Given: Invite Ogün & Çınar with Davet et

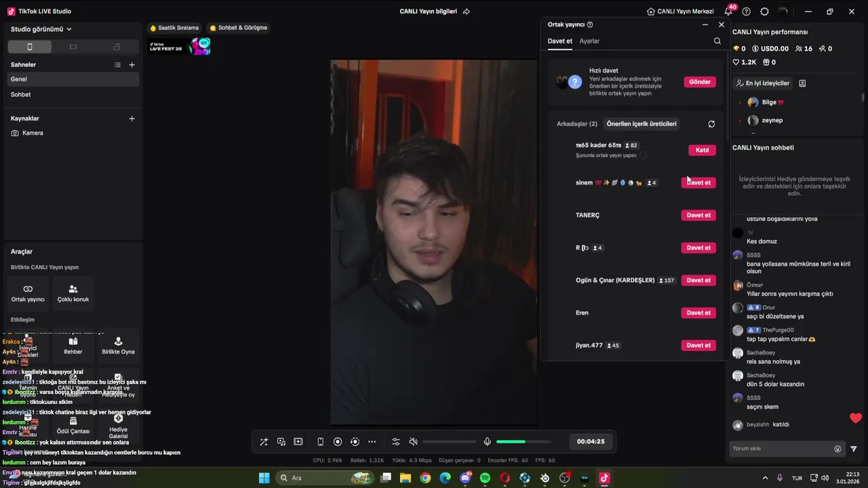Looking at the screenshot, I should tap(698, 280).
